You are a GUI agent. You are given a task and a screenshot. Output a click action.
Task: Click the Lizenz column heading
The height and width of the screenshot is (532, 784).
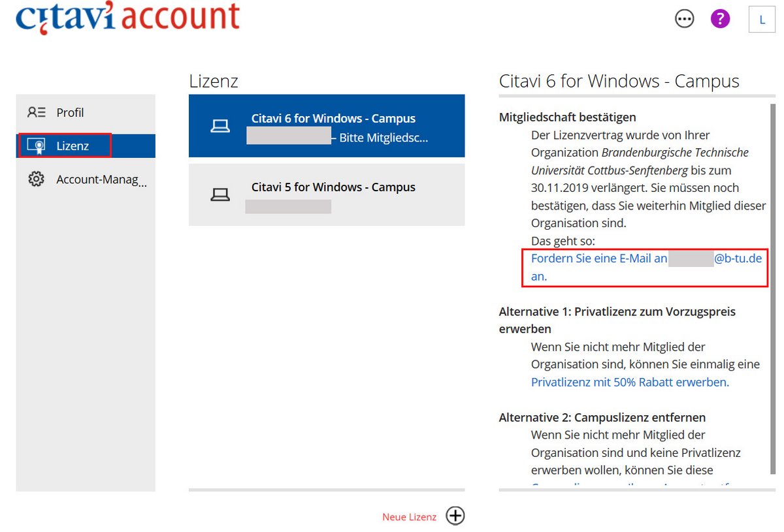click(x=214, y=81)
